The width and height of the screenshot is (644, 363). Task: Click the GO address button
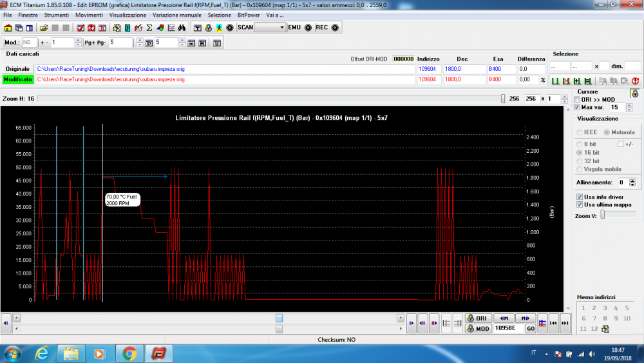[531, 328]
